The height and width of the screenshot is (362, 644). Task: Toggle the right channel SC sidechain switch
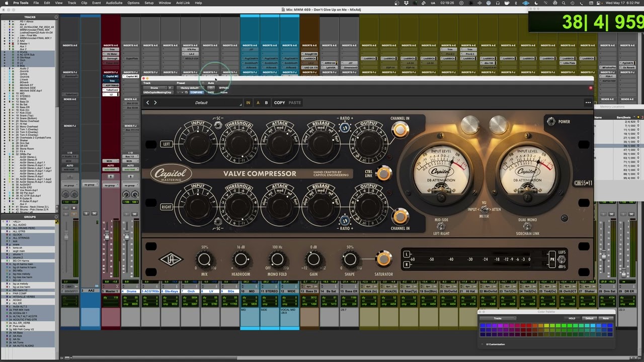[x=218, y=221]
